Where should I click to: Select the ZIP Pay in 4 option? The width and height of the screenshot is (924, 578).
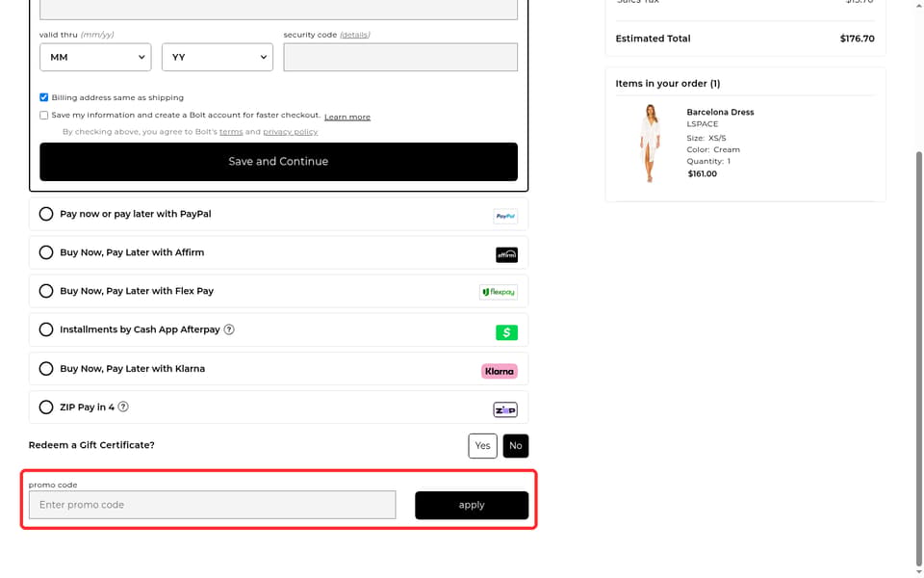coord(46,407)
